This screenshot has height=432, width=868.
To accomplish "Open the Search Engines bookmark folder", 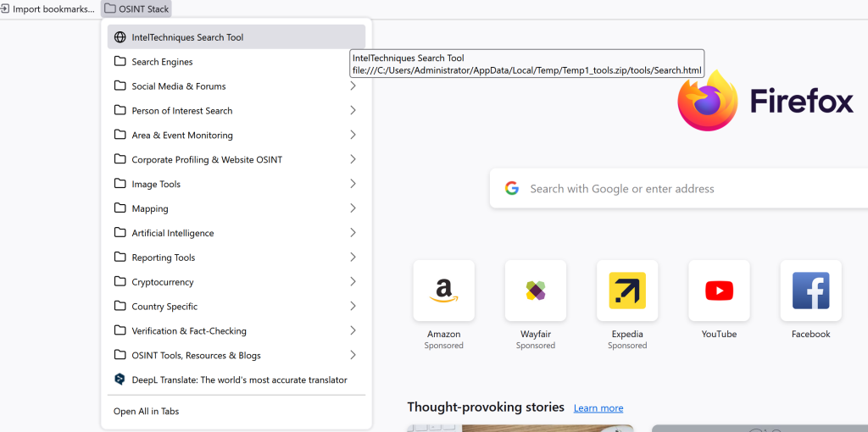I will (x=236, y=61).
